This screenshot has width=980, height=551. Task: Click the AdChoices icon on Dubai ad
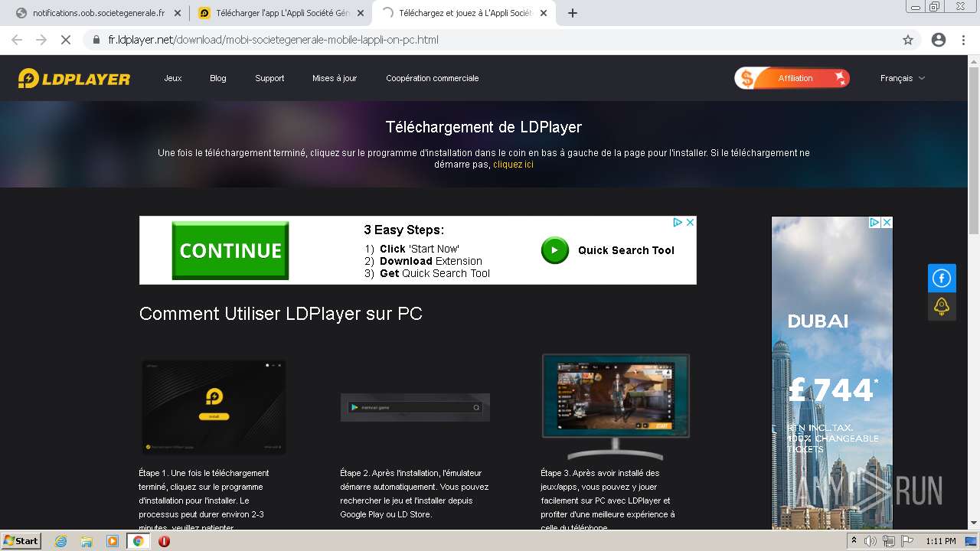(x=874, y=223)
